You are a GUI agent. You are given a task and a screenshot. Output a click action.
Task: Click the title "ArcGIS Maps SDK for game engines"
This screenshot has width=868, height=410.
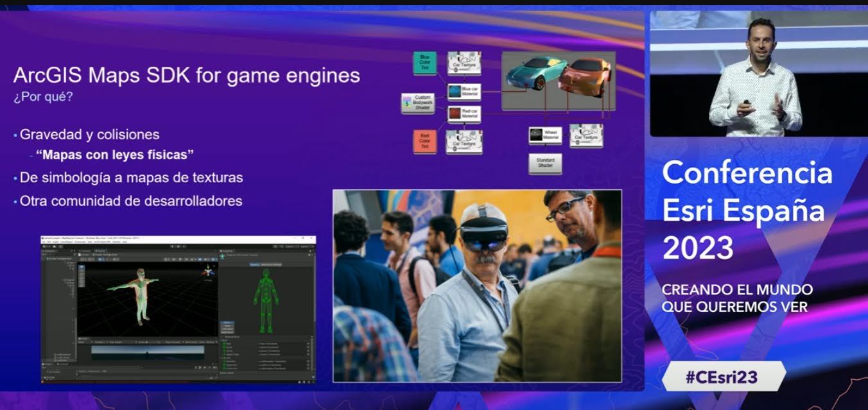tap(186, 76)
